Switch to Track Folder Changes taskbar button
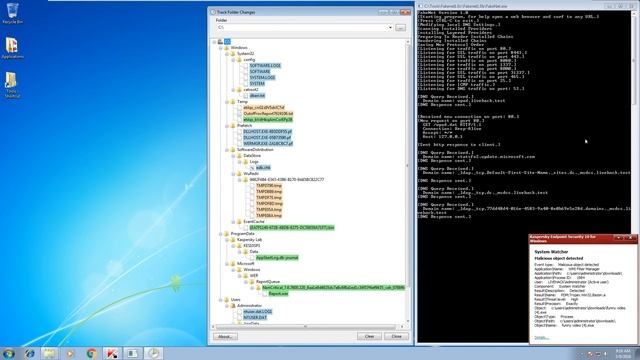The width and height of the screenshot is (640, 360). tap(153, 353)
